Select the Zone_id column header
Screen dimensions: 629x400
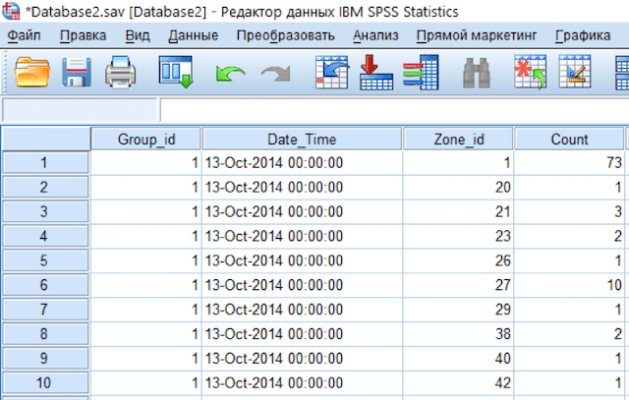457,139
